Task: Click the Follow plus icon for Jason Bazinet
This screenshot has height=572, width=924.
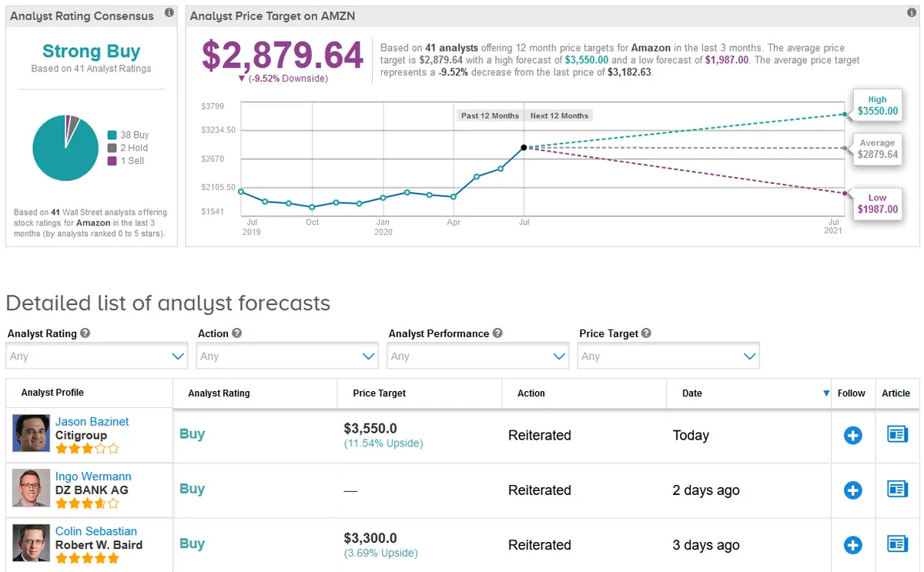Action: tap(852, 435)
